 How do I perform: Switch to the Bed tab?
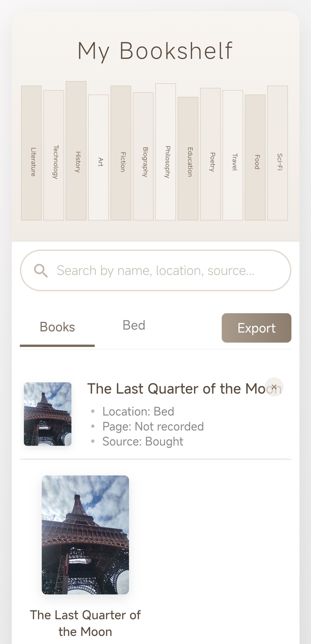(x=134, y=326)
